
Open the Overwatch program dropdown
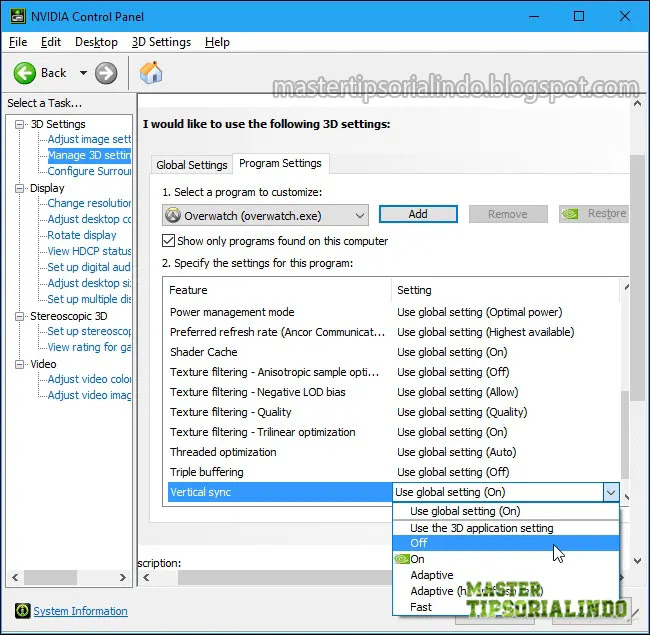coord(265,215)
